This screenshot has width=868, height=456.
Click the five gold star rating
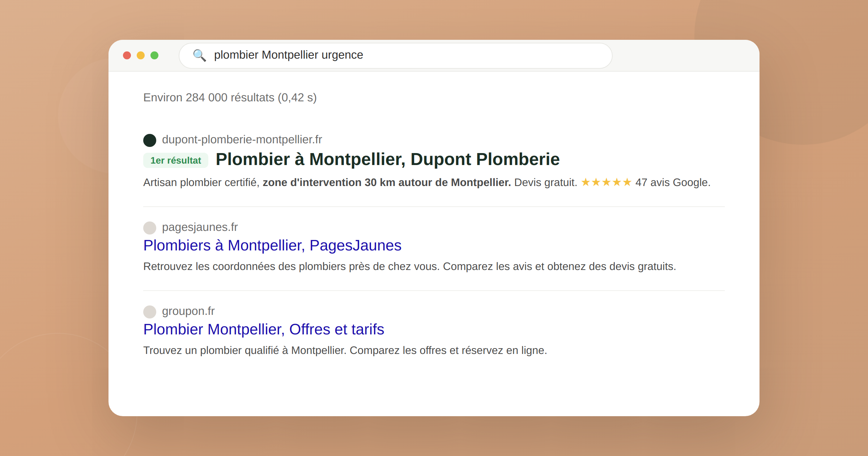point(606,182)
